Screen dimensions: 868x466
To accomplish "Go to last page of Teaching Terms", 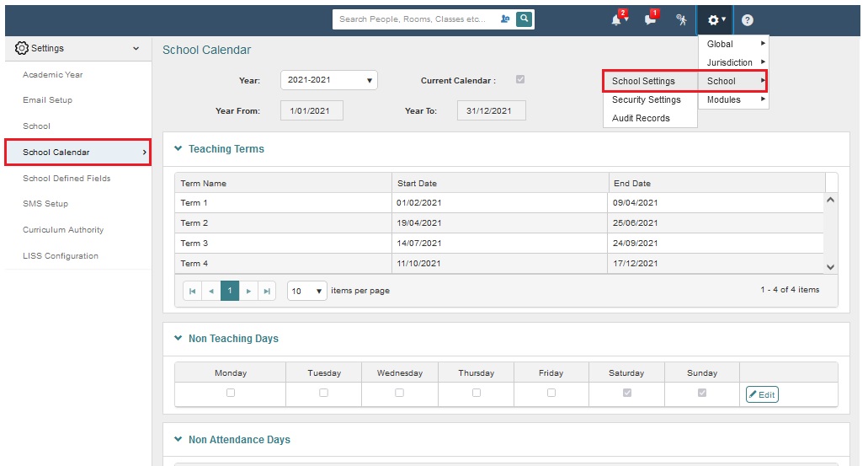I will (267, 291).
